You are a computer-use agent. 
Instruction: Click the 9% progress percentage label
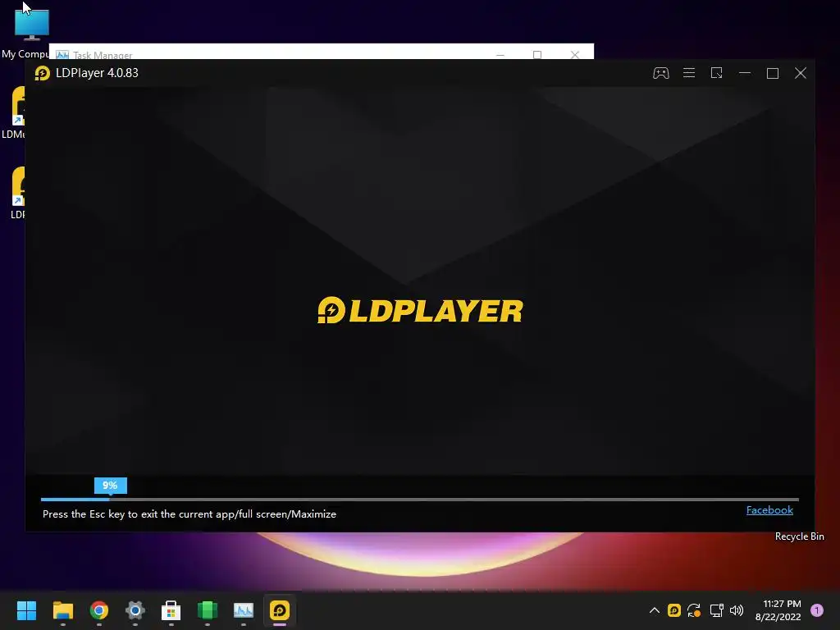pos(111,486)
